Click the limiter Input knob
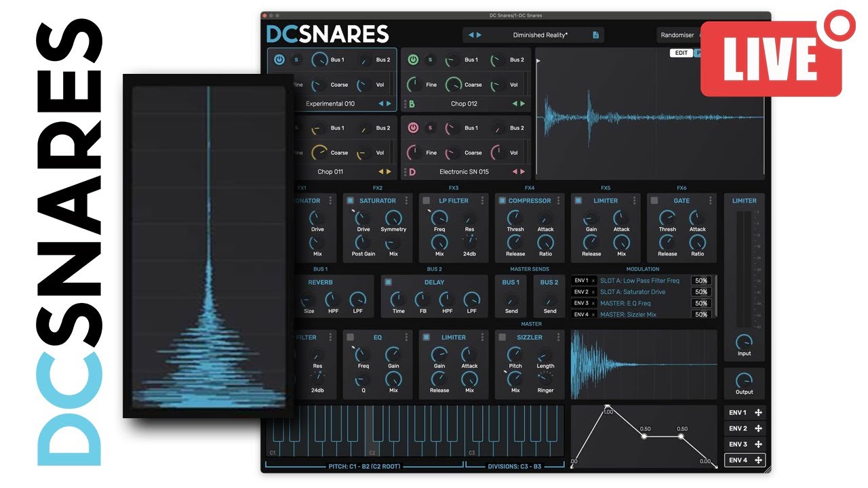868x488 pixels. (x=744, y=342)
